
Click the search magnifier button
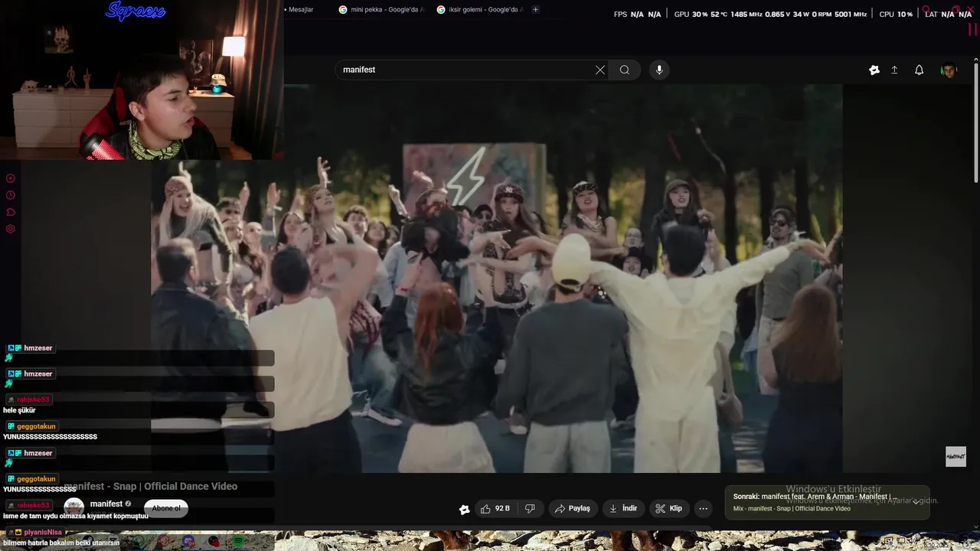tap(625, 70)
